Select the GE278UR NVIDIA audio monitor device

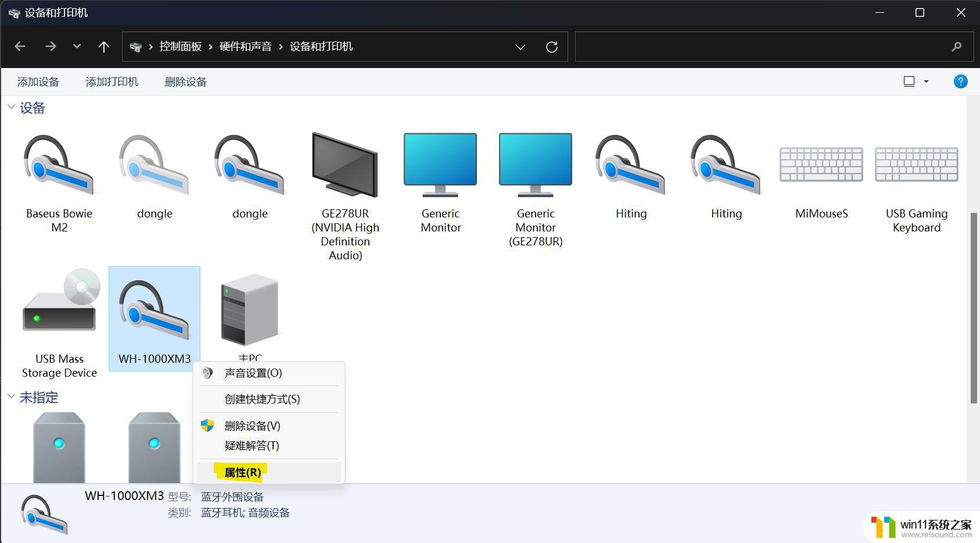pyautogui.click(x=345, y=197)
